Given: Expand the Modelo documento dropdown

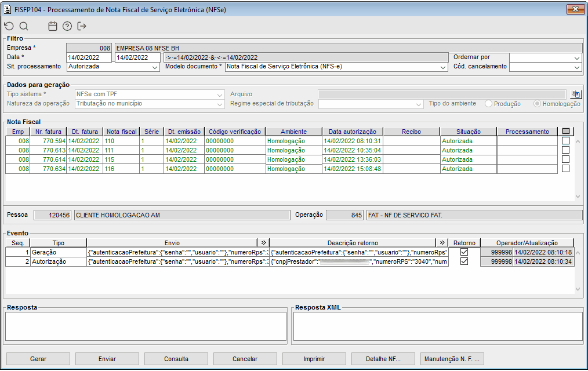Looking at the screenshot, I should (x=442, y=67).
